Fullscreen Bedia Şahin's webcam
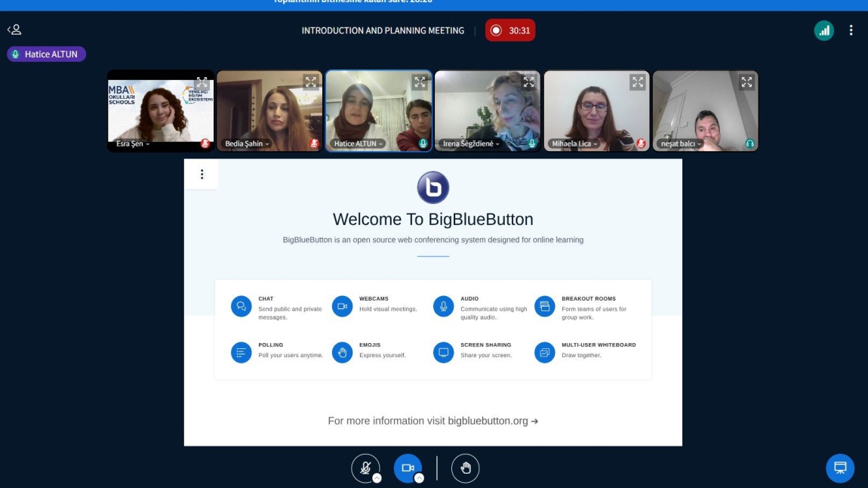 pyautogui.click(x=310, y=82)
